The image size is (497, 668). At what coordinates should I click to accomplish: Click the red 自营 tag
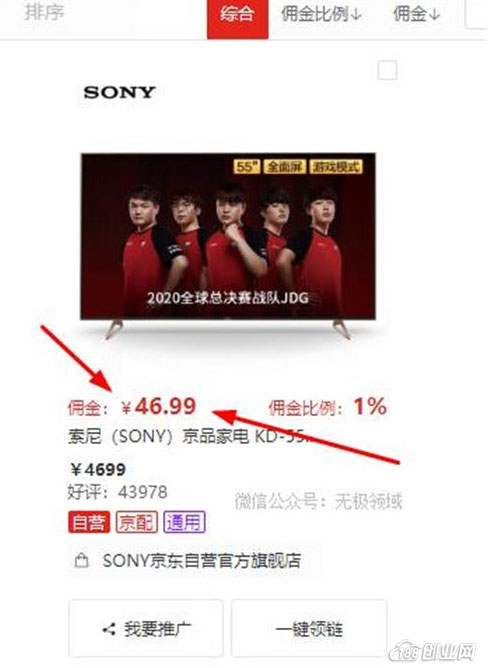pos(89,522)
